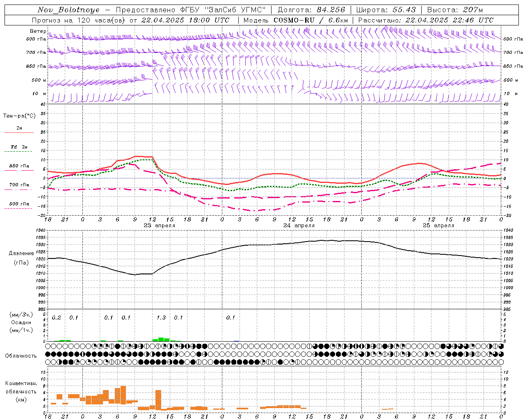This screenshot has width=525, height=420.
Task: Click the Долгота: 84.256 value
Action: (311, 10)
